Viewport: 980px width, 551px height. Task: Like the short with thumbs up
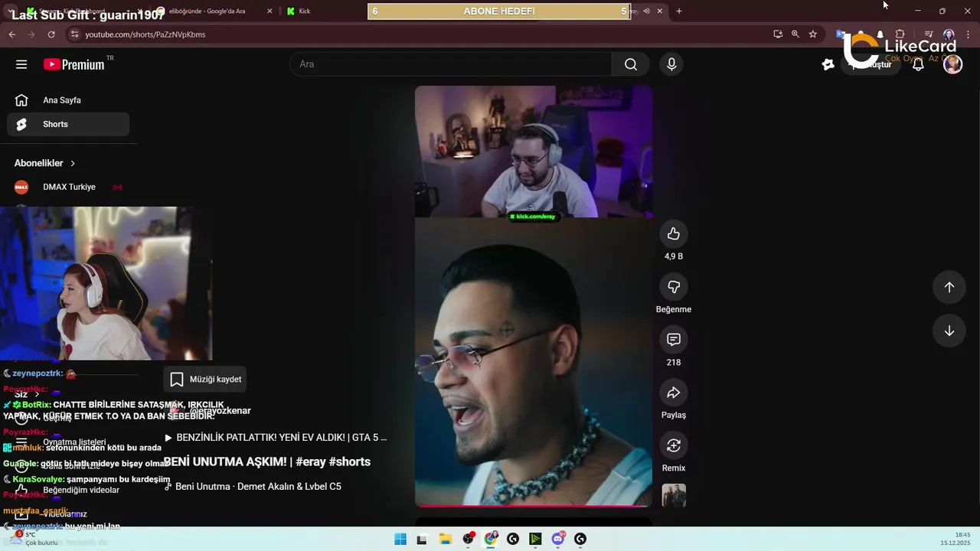674,234
